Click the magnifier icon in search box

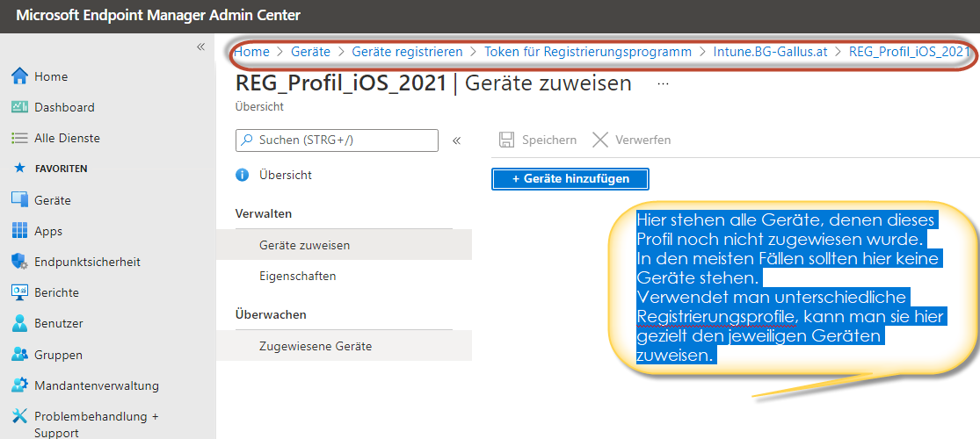click(248, 140)
